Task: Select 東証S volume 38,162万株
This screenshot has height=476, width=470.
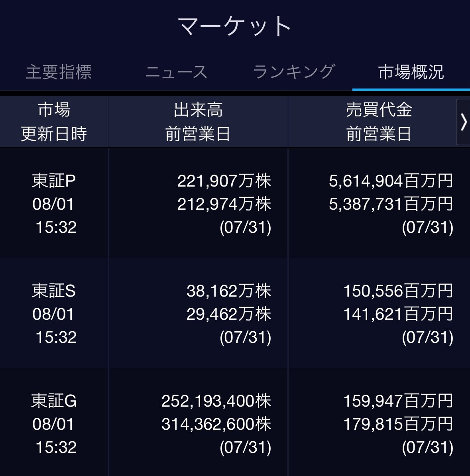Action: coord(229,291)
